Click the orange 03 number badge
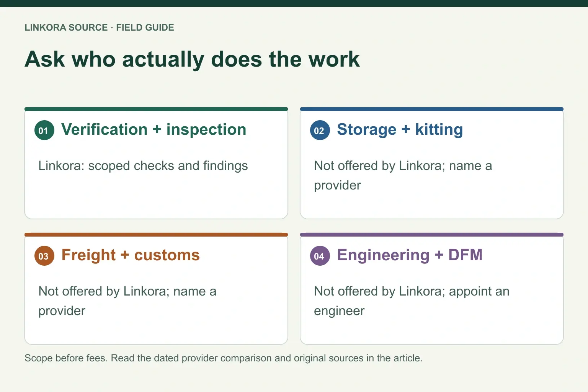Image resolution: width=588 pixels, height=392 pixels. tap(44, 256)
